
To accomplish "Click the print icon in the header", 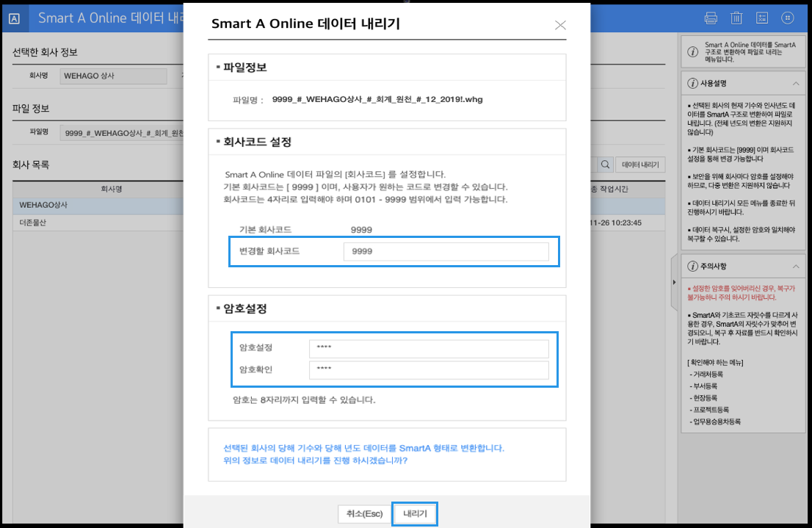I will (711, 18).
